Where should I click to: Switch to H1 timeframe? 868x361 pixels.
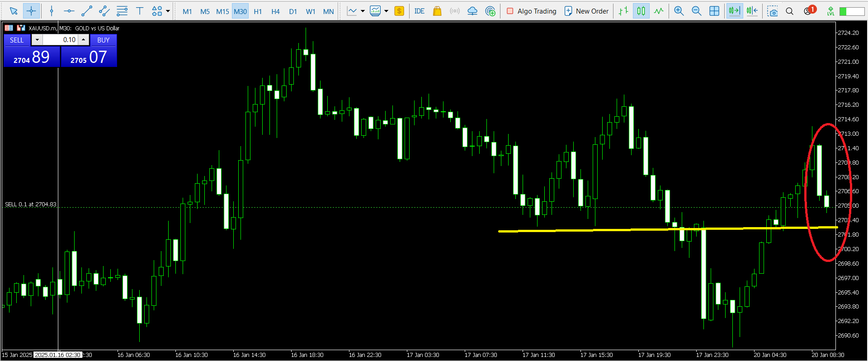[258, 11]
